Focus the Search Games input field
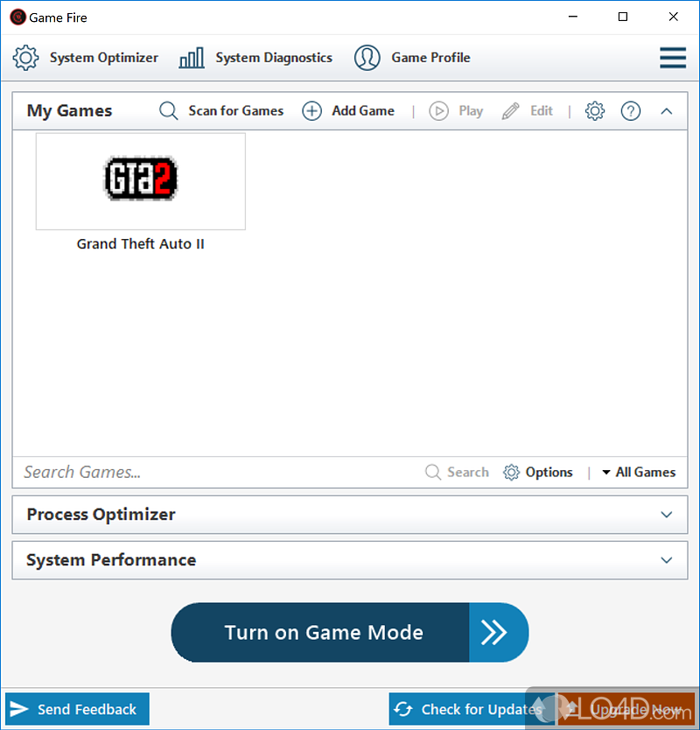Image resolution: width=700 pixels, height=730 pixels. pos(216,472)
